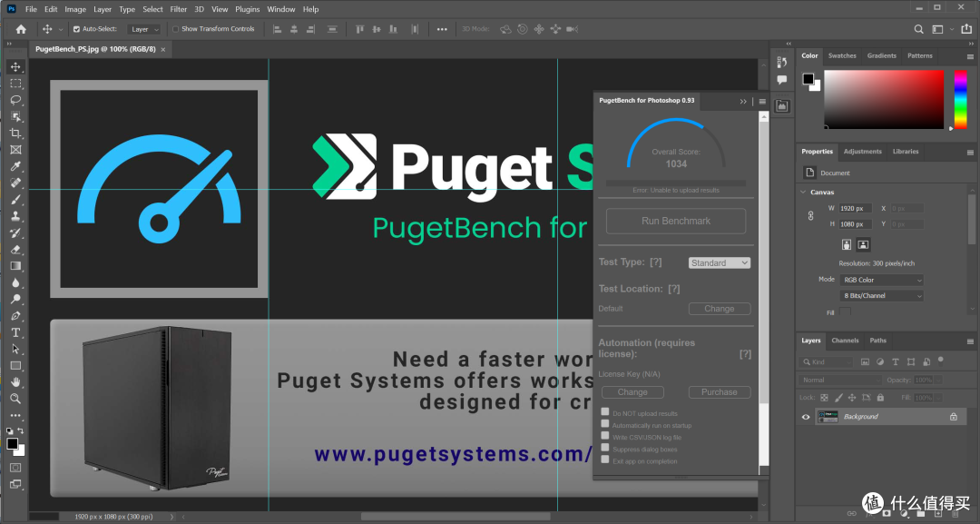The image size is (980, 524).
Task: Open the History panel icon
Action: click(782, 62)
